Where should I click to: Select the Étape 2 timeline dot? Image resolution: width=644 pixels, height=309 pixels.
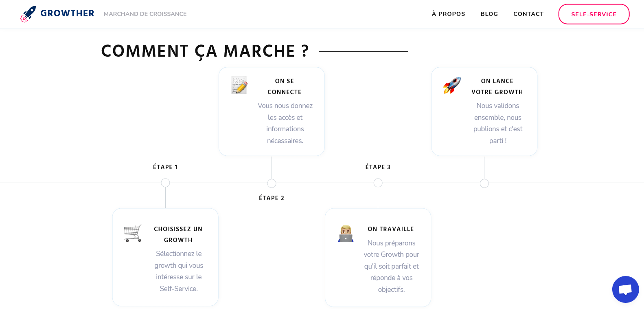click(272, 183)
